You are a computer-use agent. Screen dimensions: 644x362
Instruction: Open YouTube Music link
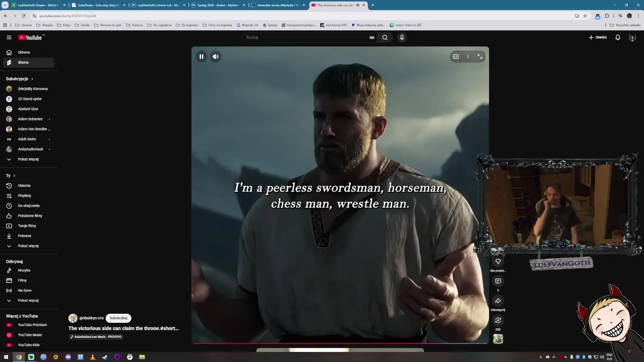(28, 335)
